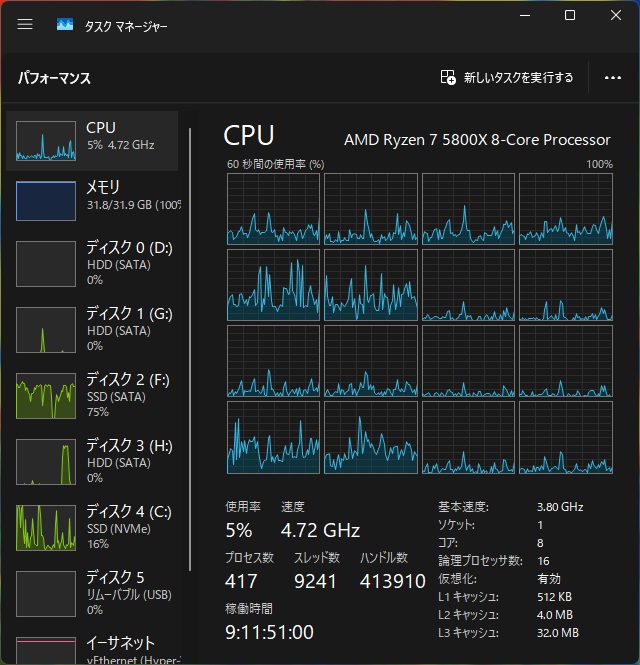Click the run new task icon

[x=448, y=77]
